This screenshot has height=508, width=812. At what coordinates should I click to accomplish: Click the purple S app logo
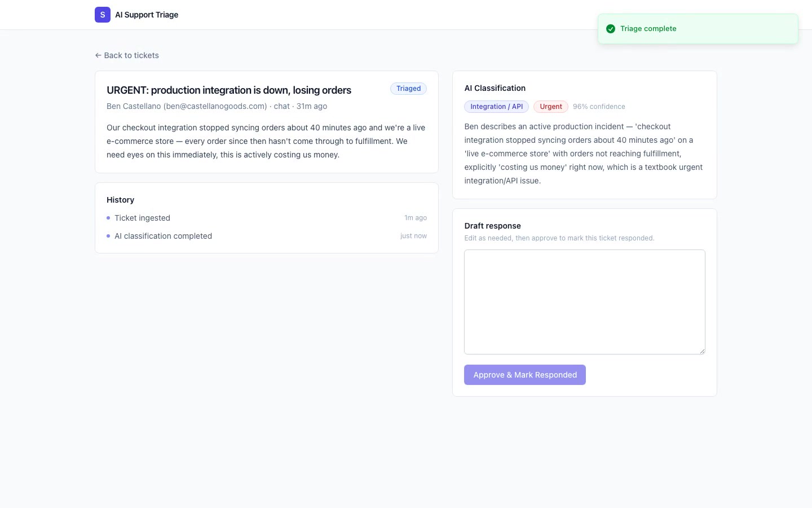(103, 15)
